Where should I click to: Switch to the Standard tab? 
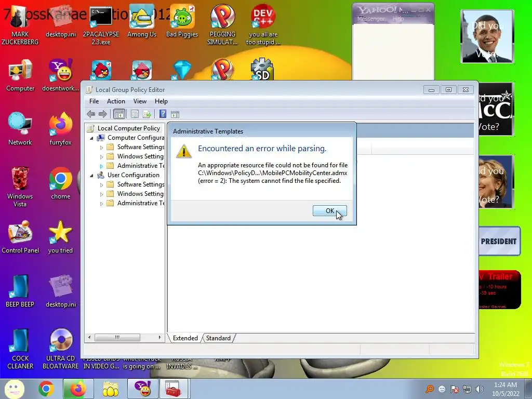(218, 338)
